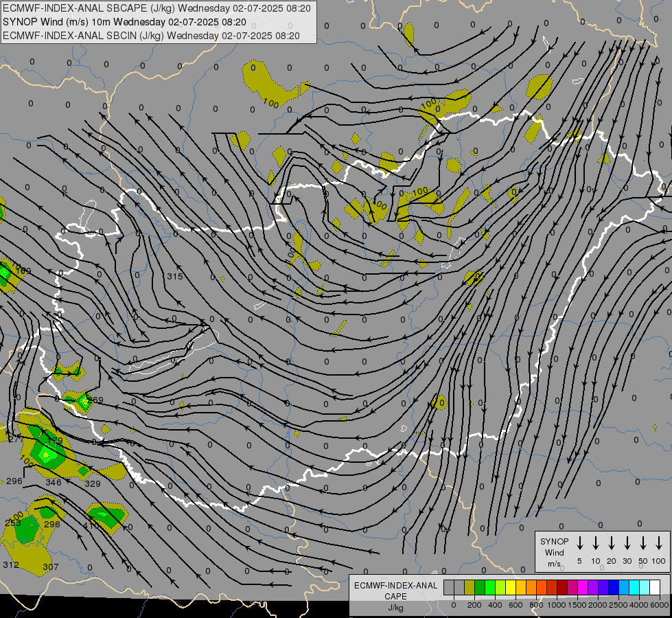Click the 20 m/s wind arrow in legend
Image resolution: width=672 pixels, height=618 pixels.
click(x=612, y=542)
